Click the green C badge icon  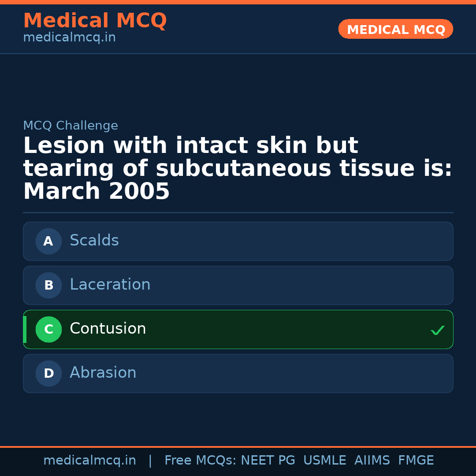click(x=48, y=329)
